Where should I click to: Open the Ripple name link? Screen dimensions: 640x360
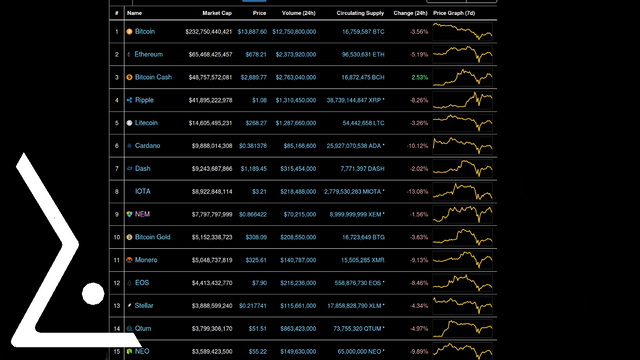pyautogui.click(x=144, y=100)
